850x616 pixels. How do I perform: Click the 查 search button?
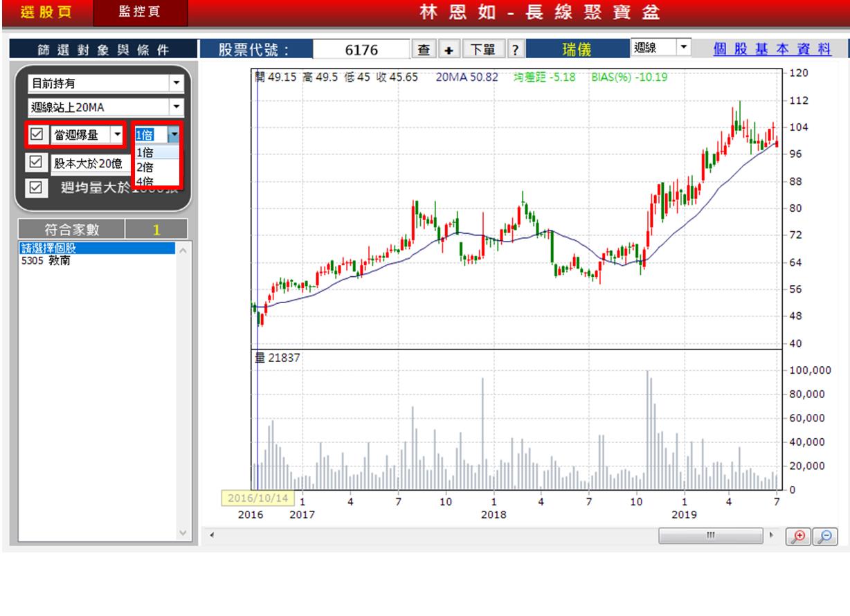click(424, 49)
